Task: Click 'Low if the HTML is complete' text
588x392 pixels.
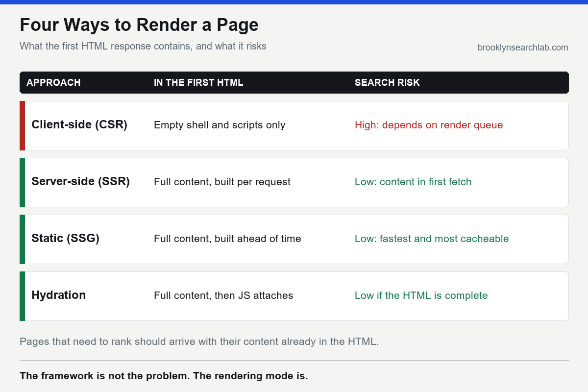Action: coord(421,295)
